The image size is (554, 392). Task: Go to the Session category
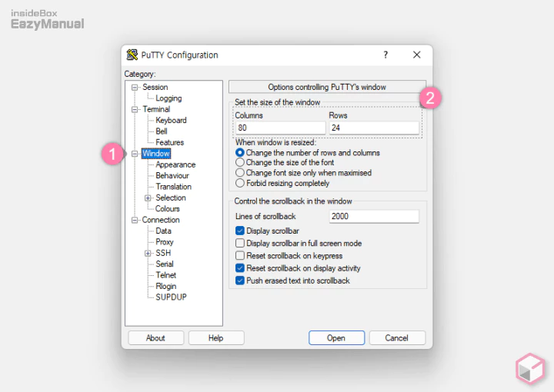[x=155, y=87]
